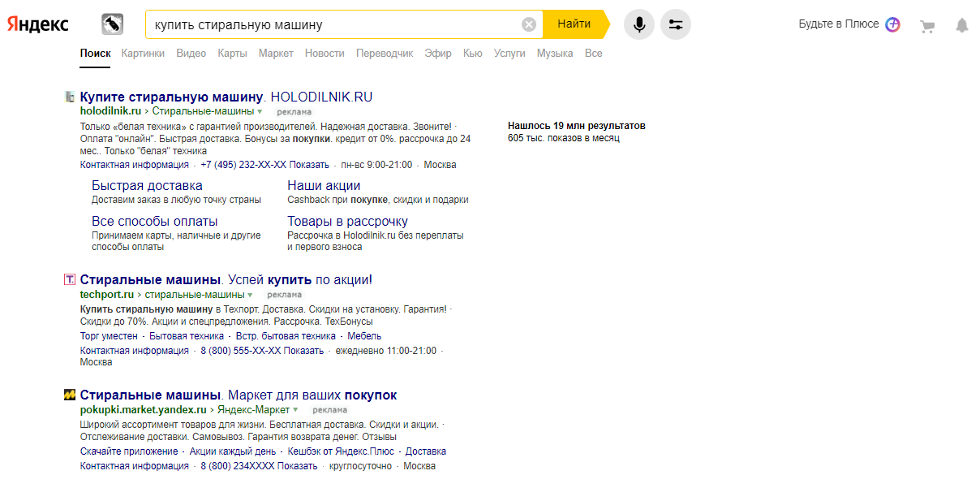
Task: Open the Услуги tab
Action: coord(509,54)
